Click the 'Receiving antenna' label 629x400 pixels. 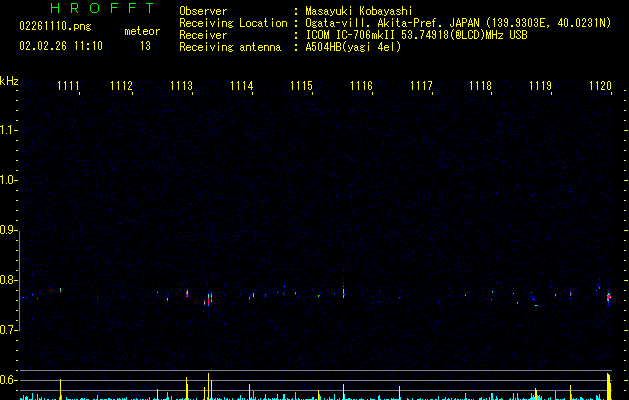[x=230, y=47]
